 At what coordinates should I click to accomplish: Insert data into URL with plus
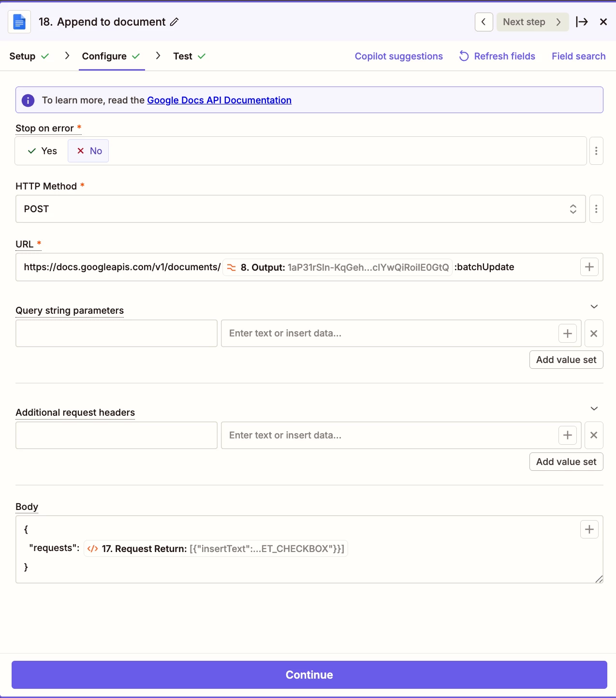(x=589, y=267)
